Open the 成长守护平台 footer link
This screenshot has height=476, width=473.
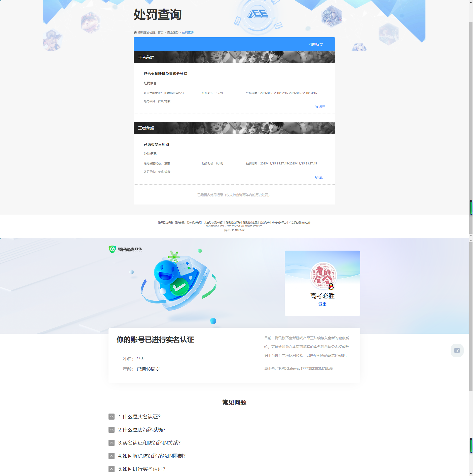point(279,222)
